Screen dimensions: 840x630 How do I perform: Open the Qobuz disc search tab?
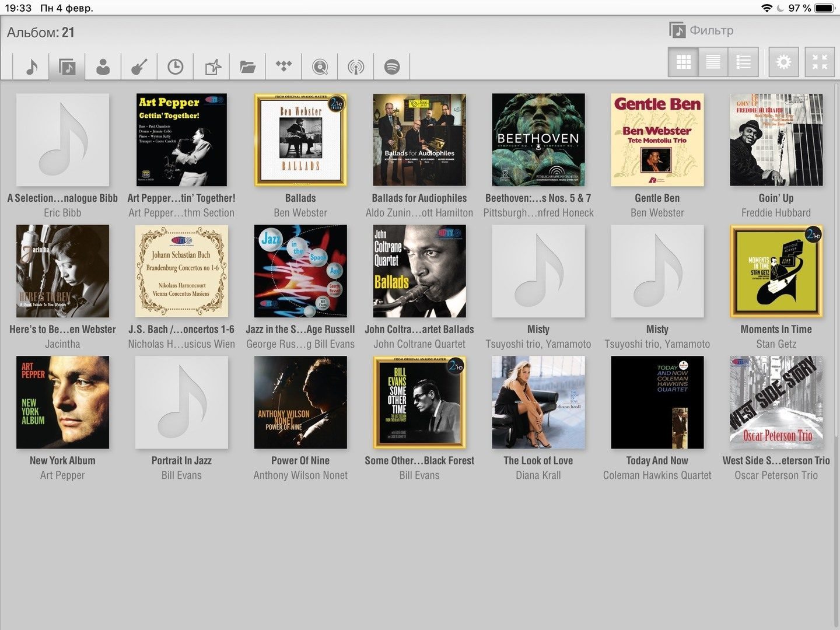click(x=320, y=66)
